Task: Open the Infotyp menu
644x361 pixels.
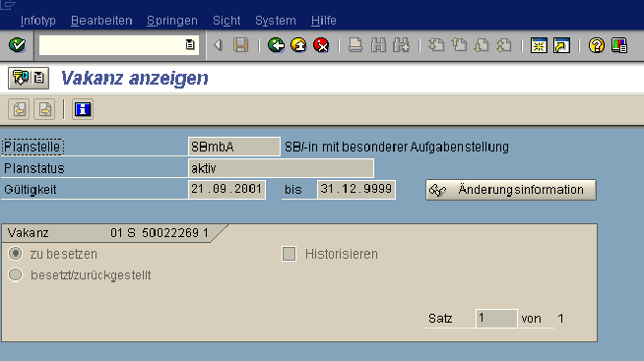Action: point(38,21)
